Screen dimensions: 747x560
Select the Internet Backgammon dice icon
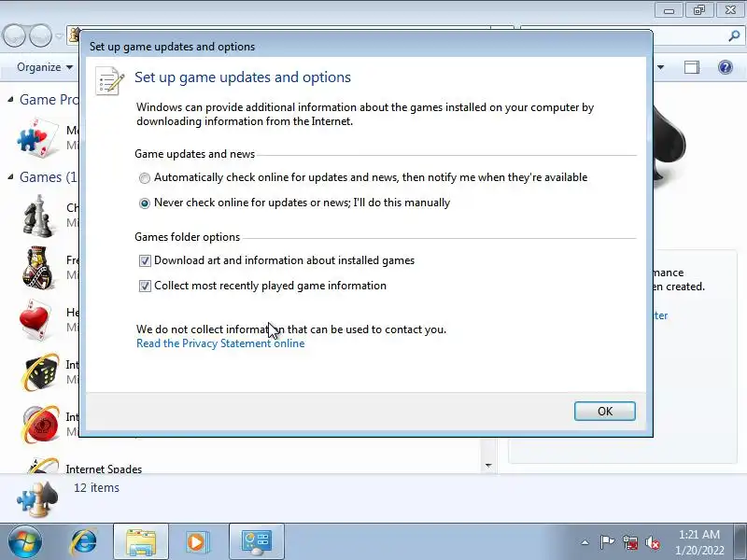(40, 372)
